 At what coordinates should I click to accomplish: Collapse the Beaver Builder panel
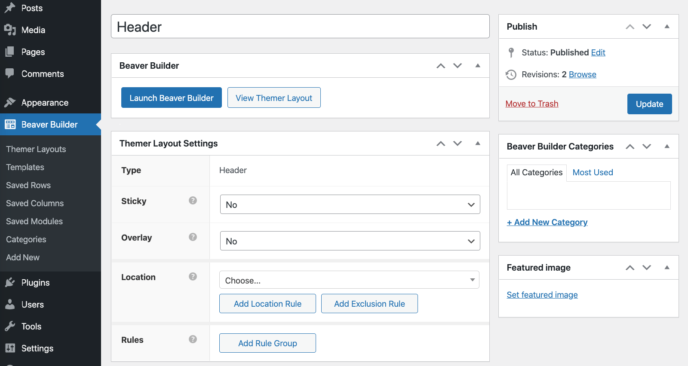478,66
